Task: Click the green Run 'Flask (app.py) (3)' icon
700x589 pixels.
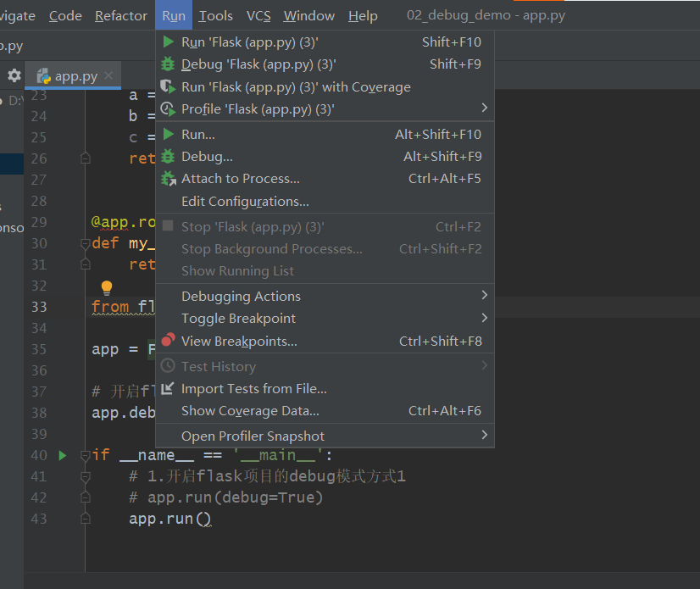Action: click(x=169, y=42)
